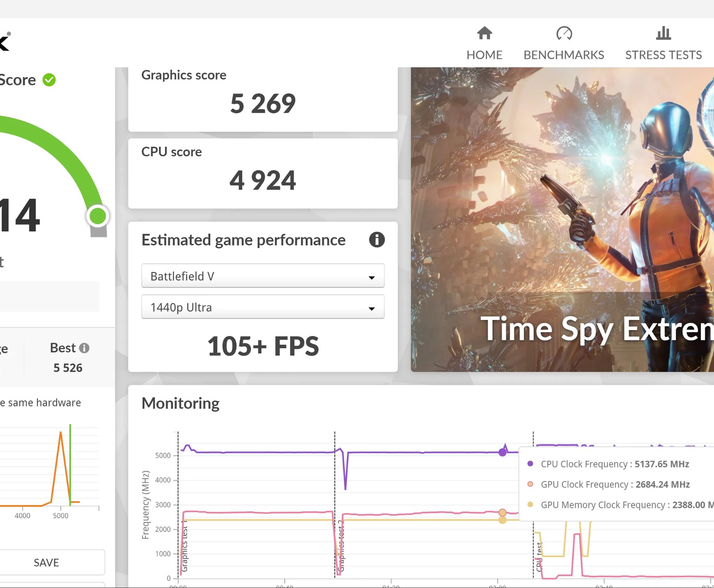Select the Graphics score value 5 269
This screenshot has height=588, width=714.
point(263,104)
